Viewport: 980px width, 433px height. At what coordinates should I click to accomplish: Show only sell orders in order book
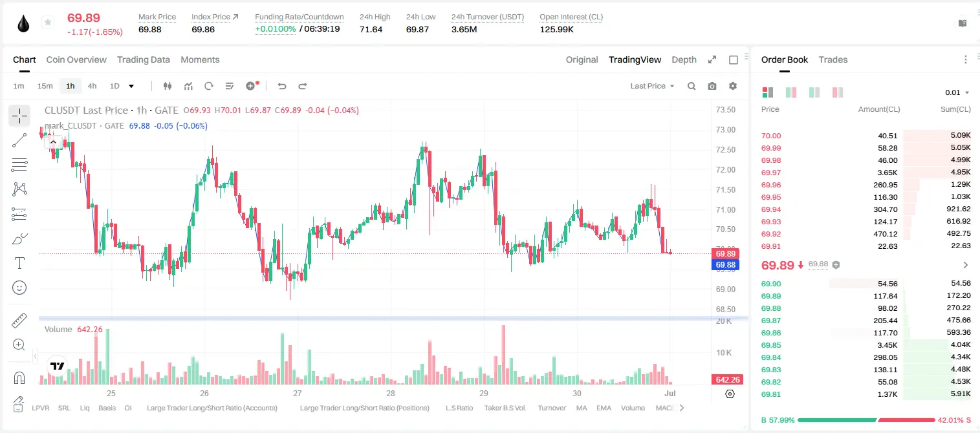point(838,92)
